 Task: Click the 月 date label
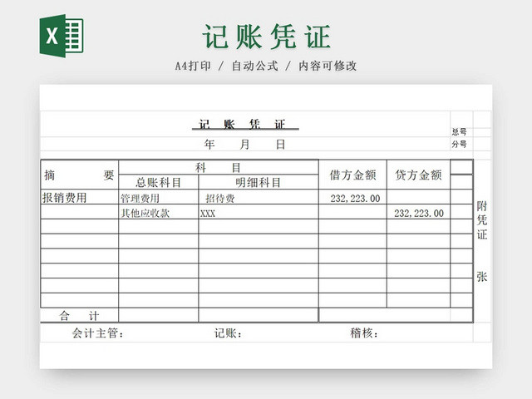[x=244, y=145]
